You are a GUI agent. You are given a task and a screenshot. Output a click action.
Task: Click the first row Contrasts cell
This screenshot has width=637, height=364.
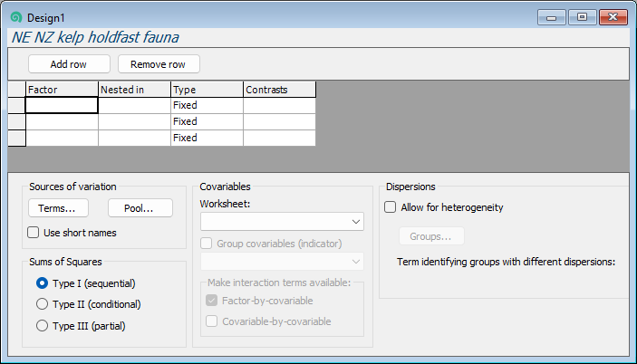pyautogui.click(x=279, y=105)
